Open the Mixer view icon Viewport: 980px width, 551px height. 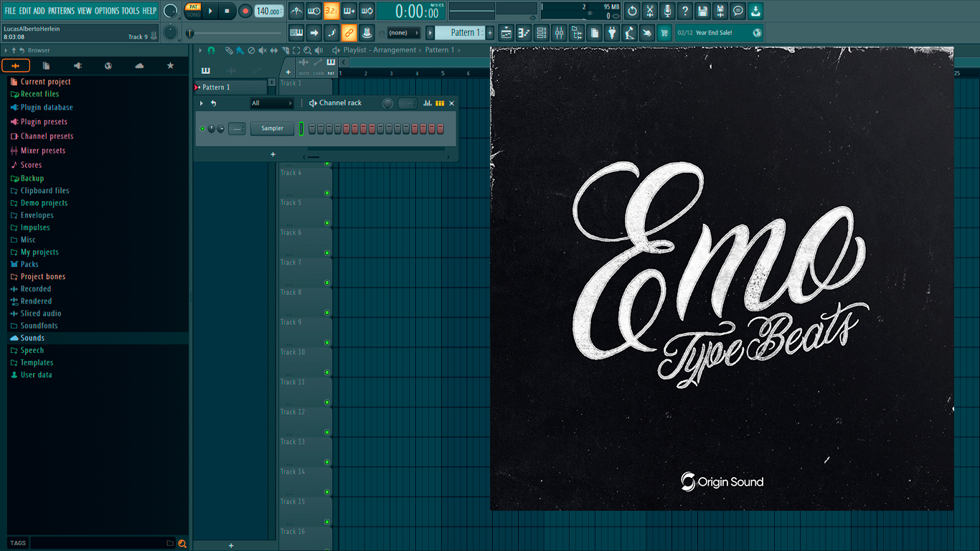560,32
